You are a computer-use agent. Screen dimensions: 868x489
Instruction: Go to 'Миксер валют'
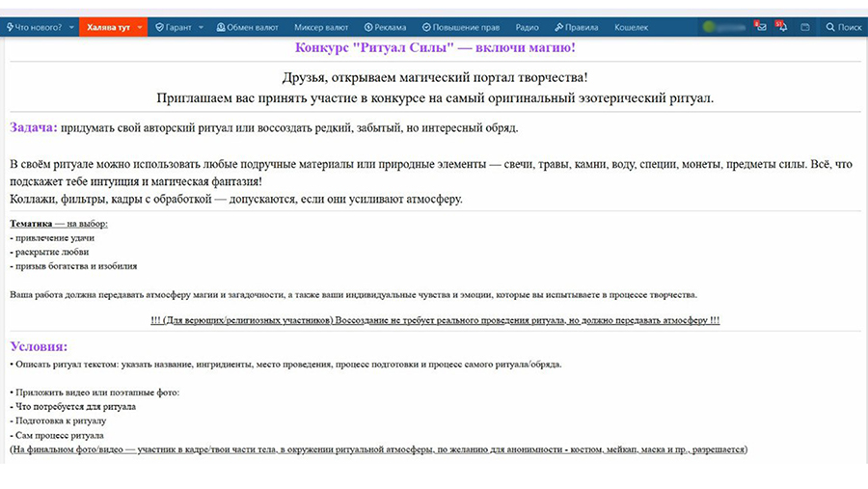(321, 27)
